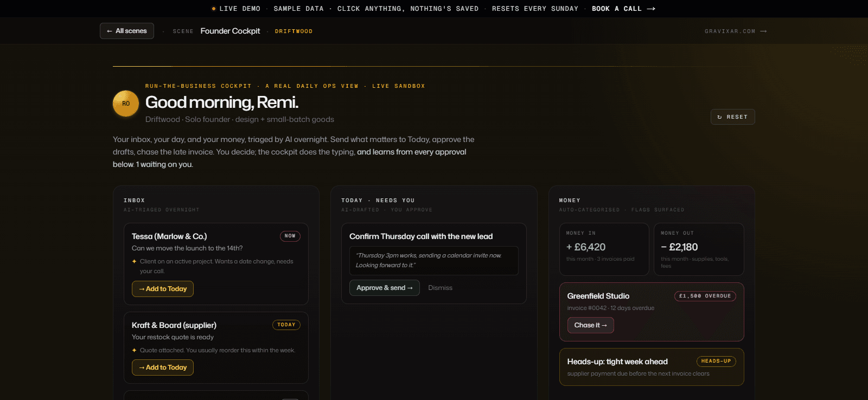Click 'Your restock quote is ready' text
This screenshot has height=400, width=868.
tap(173, 337)
